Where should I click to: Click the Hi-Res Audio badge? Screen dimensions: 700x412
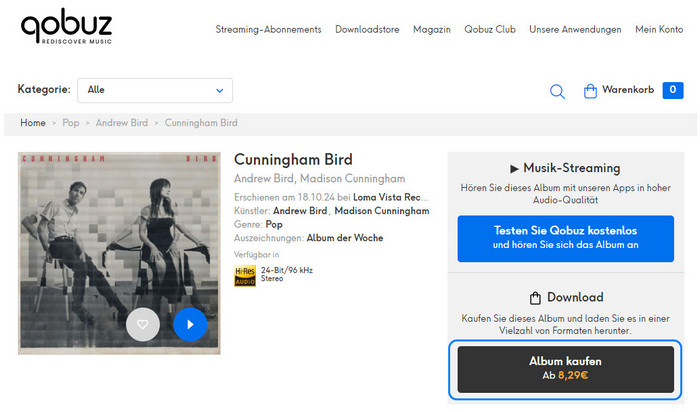(245, 275)
